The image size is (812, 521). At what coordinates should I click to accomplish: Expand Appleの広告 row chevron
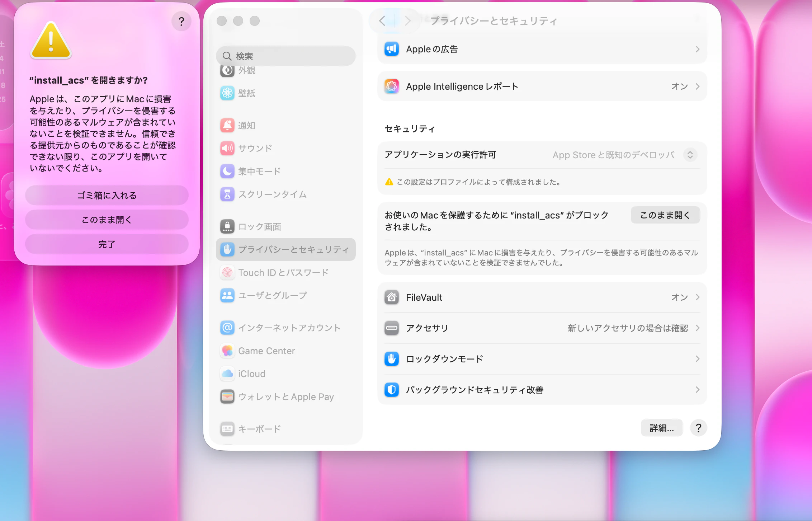tap(697, 49)
